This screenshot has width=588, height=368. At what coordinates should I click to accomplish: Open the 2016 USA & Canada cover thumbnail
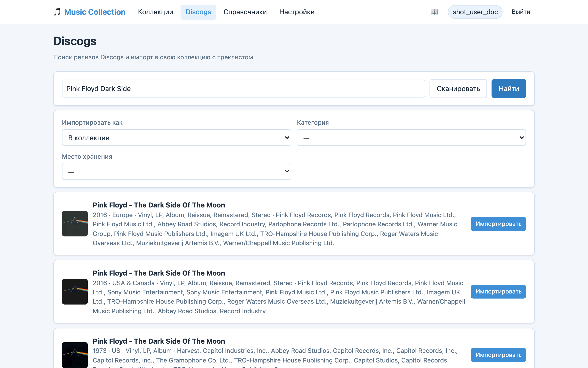75,292
